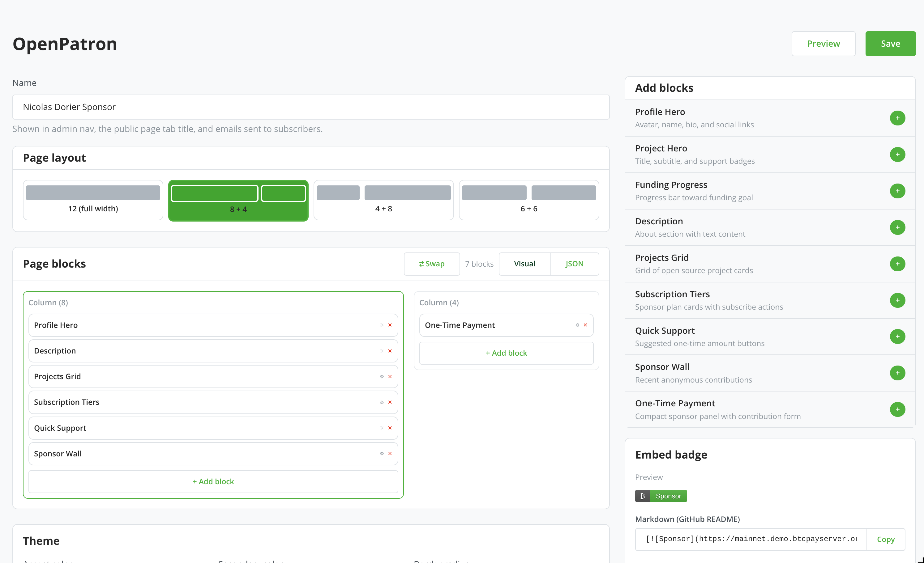Remove One-Time Payment block from Column 4
This screenshot has height=563, width=924.
click(585, 325)
